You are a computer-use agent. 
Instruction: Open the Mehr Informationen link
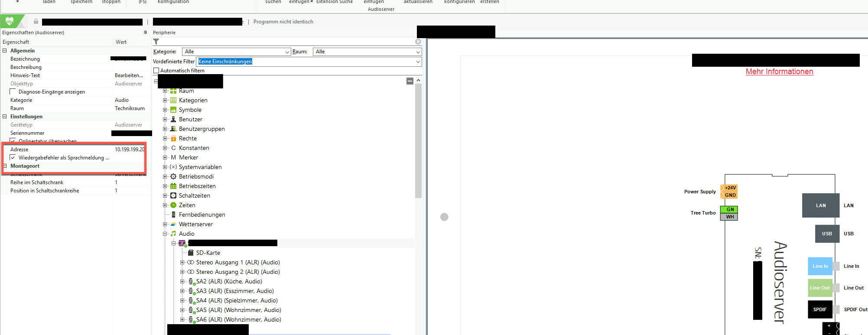(779, 72)
